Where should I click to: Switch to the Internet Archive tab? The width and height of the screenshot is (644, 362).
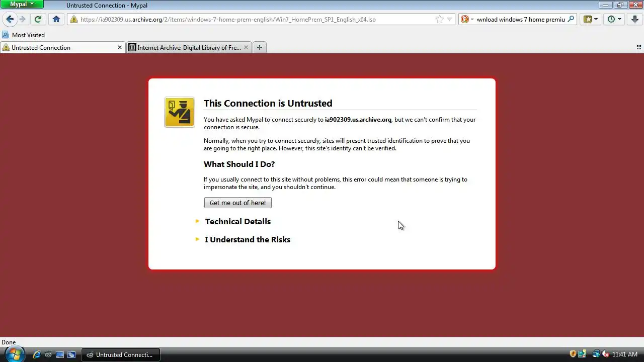click(189, 47)
